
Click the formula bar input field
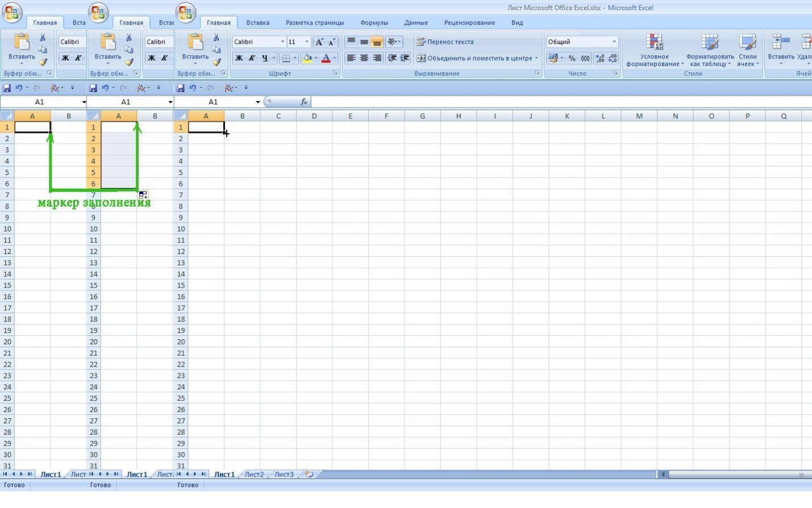[561, 102]
